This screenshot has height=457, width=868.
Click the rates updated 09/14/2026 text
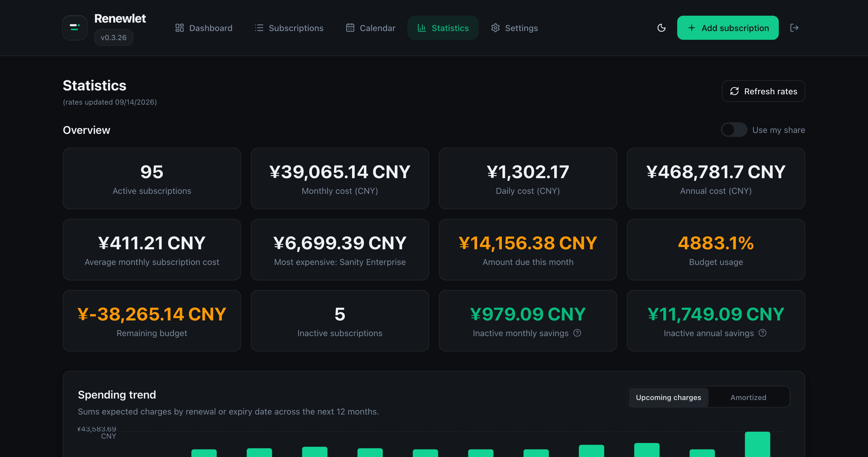point(110,102)
